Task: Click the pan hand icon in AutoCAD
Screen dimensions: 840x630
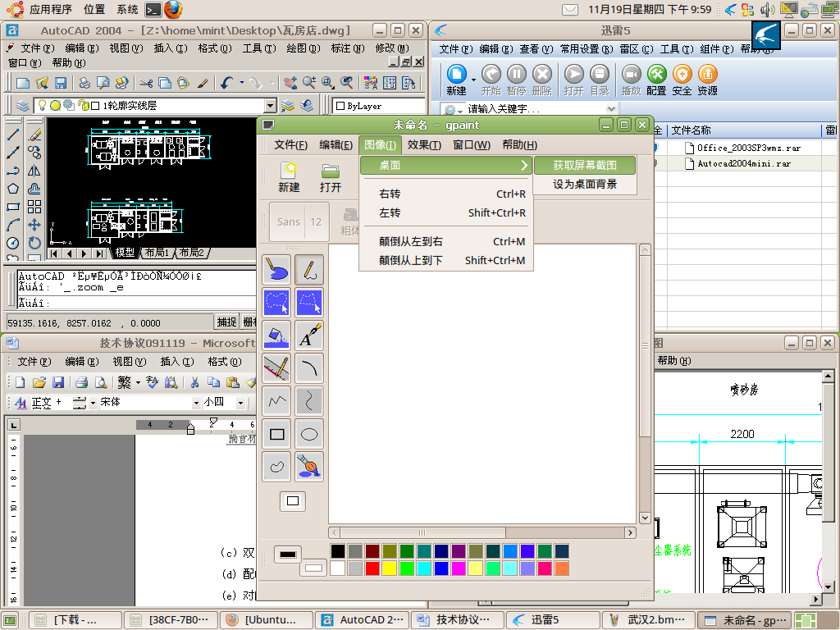Action: point(290,83)
